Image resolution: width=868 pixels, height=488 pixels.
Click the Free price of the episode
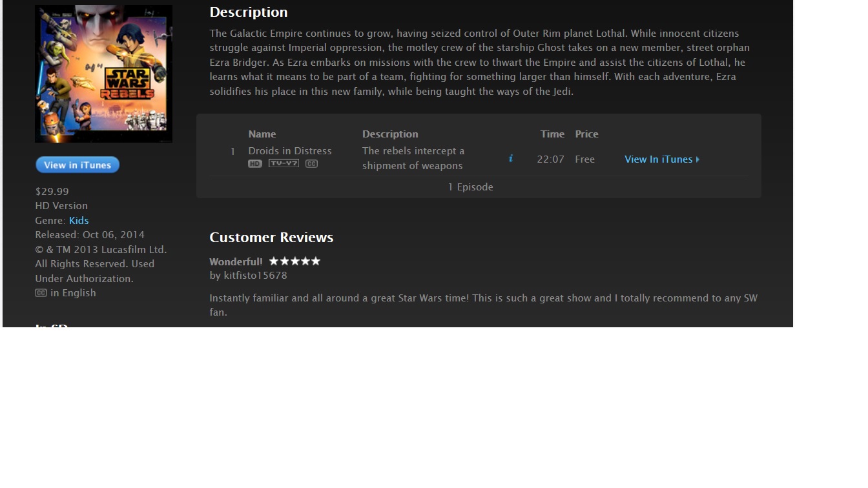[584, 159]
